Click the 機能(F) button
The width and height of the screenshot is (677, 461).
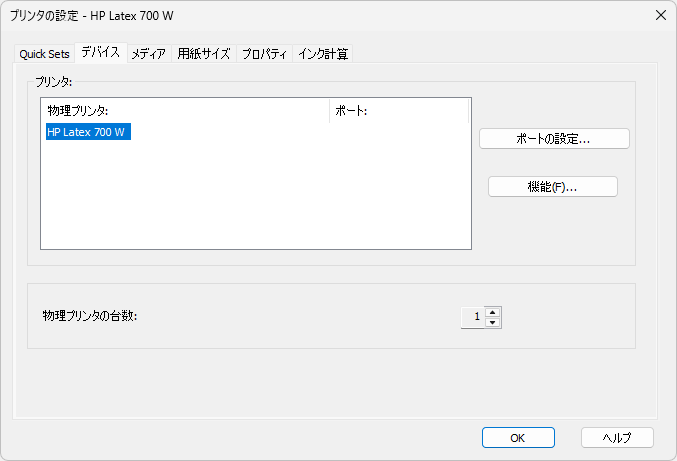pyautogui.click(x=553, y=187)
